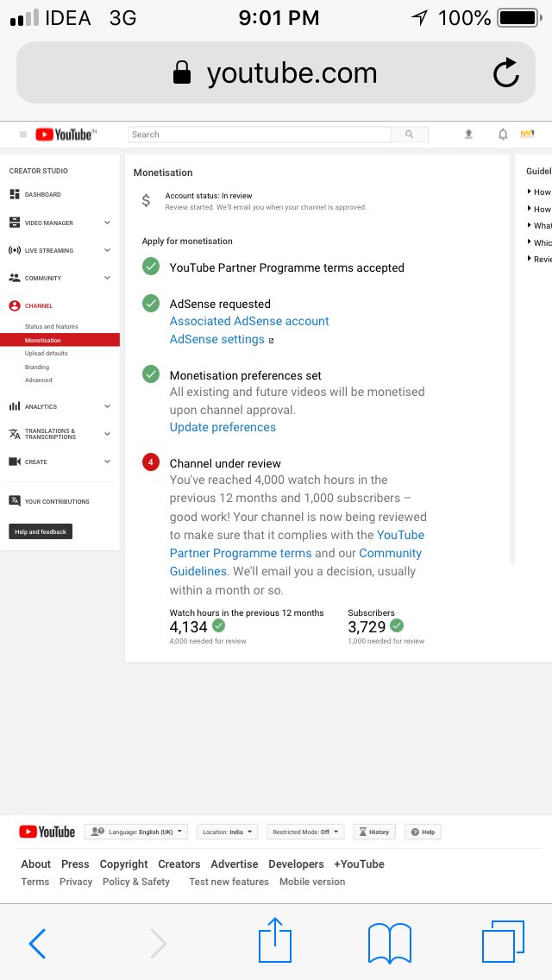
Task: Open the notifications bell
Action: [x=503, y=135]
